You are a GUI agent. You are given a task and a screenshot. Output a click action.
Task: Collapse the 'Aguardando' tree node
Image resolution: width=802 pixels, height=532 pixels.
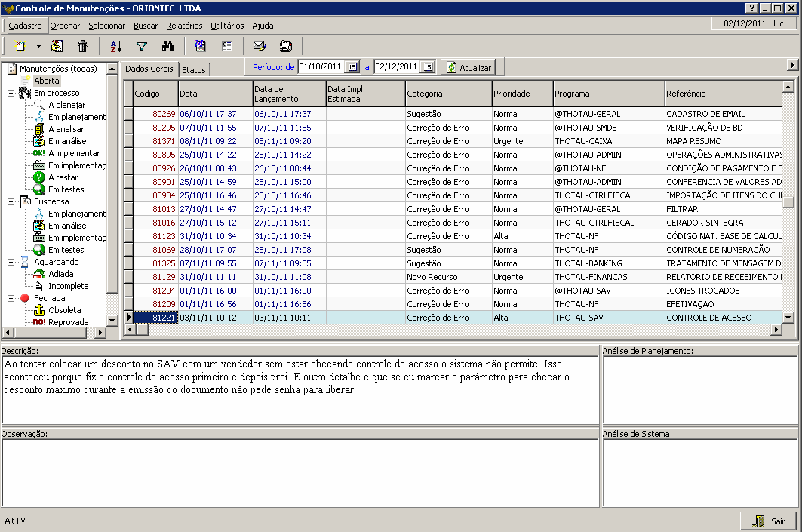[11, 262]
